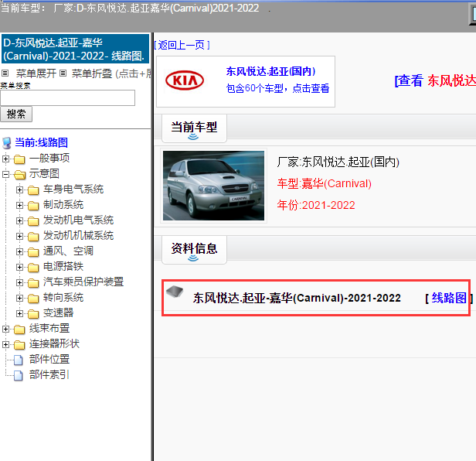Click the Carnival car thumbnail photo

(x=214, y=186)
